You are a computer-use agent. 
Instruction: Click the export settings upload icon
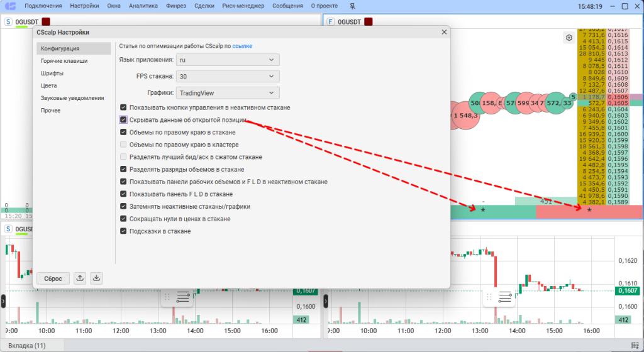(x=80, y=278)
